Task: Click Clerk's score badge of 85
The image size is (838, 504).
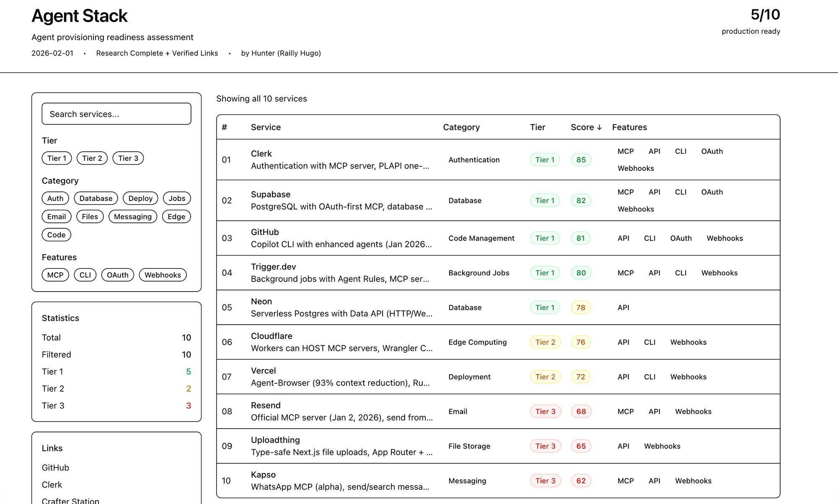Action: [x=581, y=160]
